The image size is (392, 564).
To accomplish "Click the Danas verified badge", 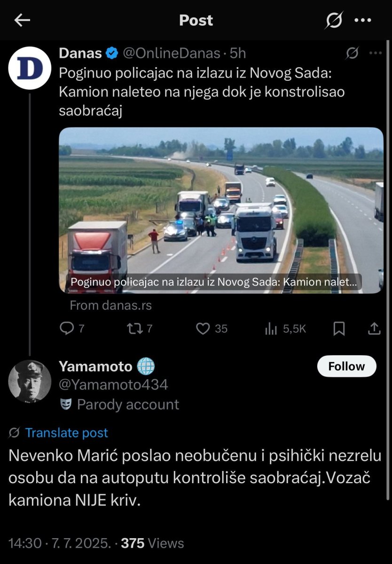I will coord(111,54).
